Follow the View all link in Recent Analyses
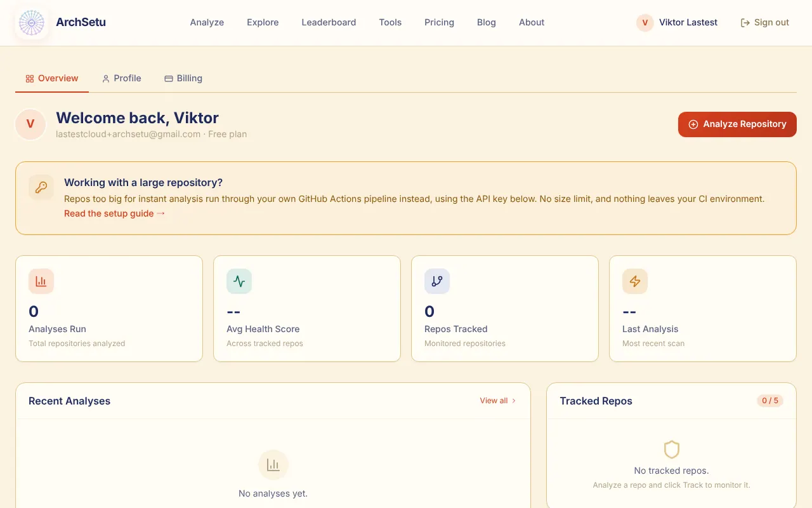This screenshot has width=812, height=508. pos(498,401)
